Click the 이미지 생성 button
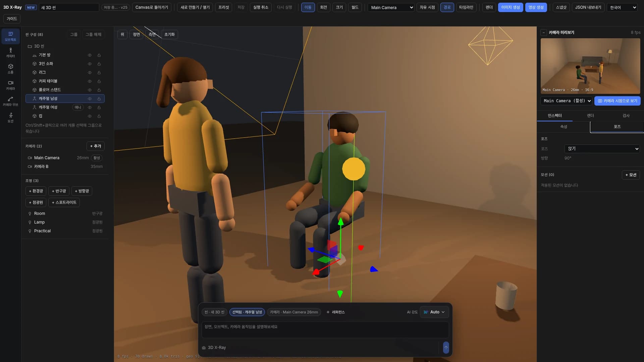This screenshot has width=644, height=362. coord(511,7)
